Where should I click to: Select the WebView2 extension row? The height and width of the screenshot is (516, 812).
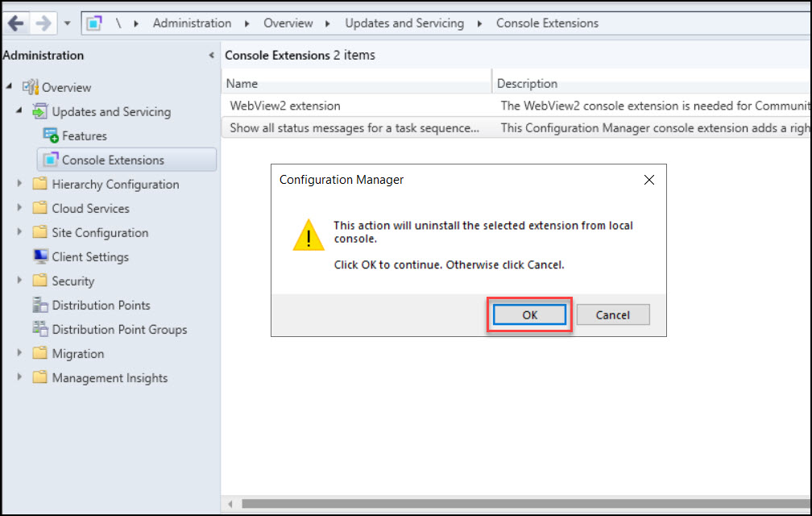(x=516, y=106)
